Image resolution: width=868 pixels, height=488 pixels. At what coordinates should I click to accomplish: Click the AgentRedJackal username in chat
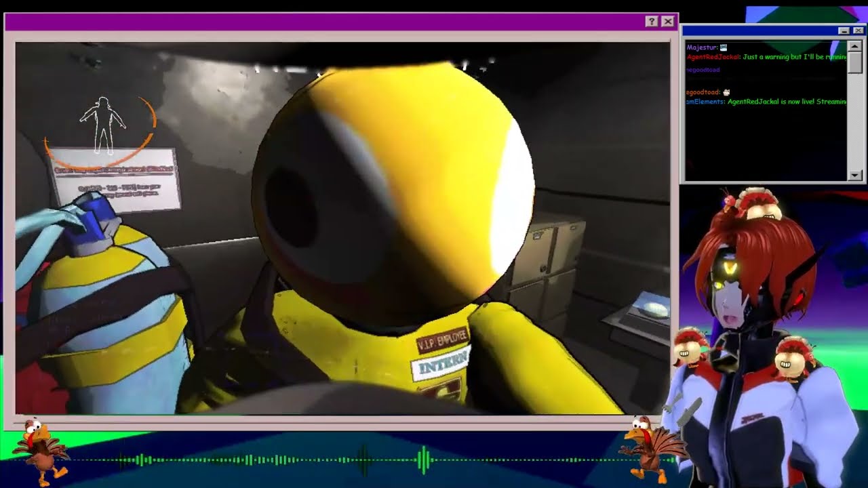(713, 58)
